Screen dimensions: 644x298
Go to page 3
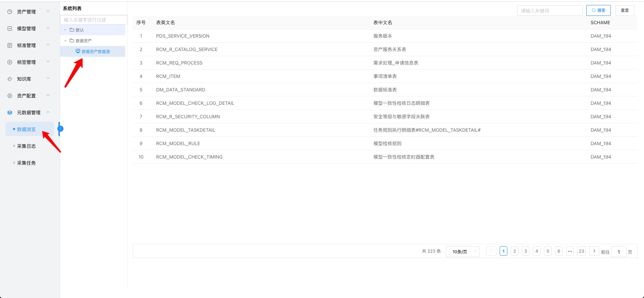[525, 251]
